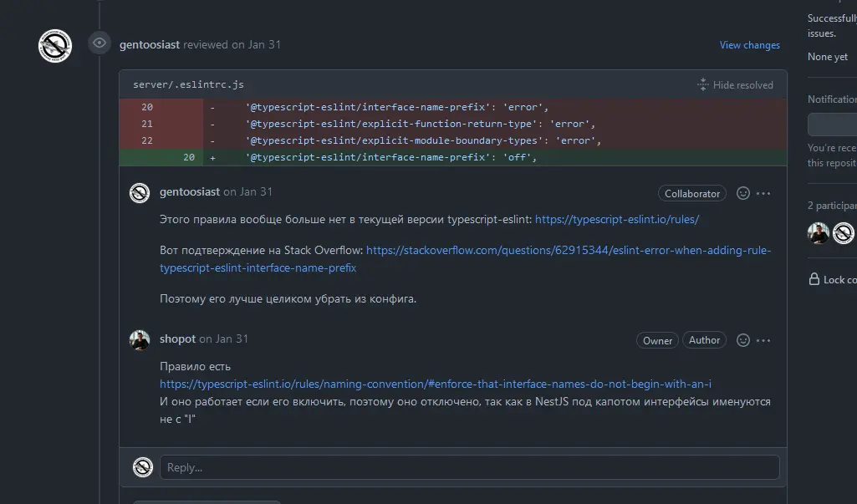857x504 pixels.
Task: Click the padlock icon next to Lock conversation
Action: (815, 279)
